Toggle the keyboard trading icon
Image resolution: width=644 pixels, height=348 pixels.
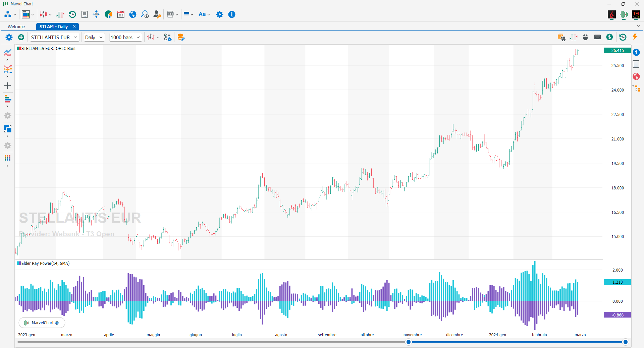(597, 37)
